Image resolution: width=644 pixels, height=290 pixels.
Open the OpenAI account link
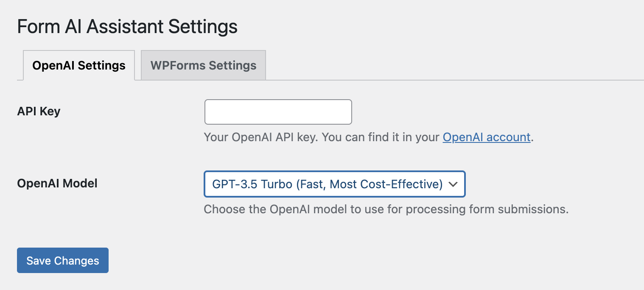tap(486, 137)
